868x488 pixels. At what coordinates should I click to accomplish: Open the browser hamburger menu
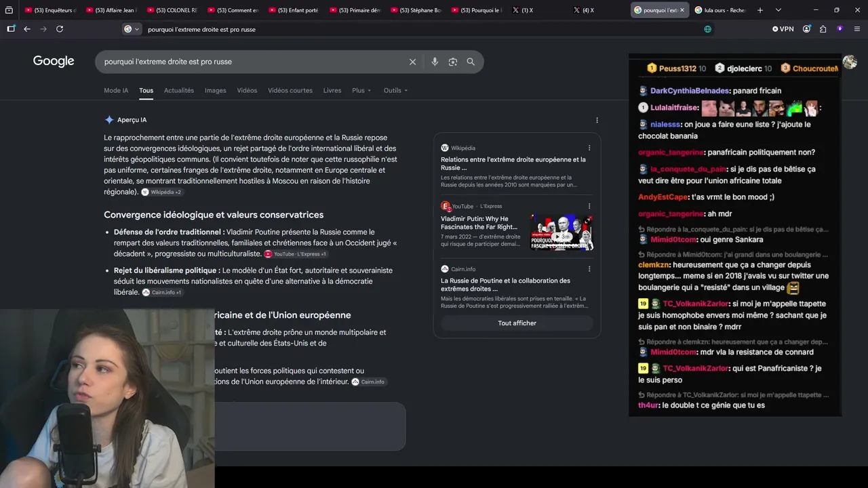pos(857,29)
